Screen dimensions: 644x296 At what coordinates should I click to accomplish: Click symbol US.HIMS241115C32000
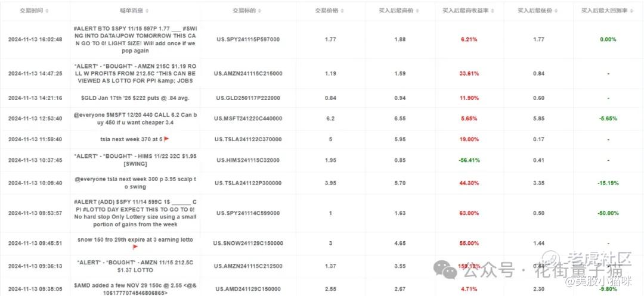tap(248, 160)
